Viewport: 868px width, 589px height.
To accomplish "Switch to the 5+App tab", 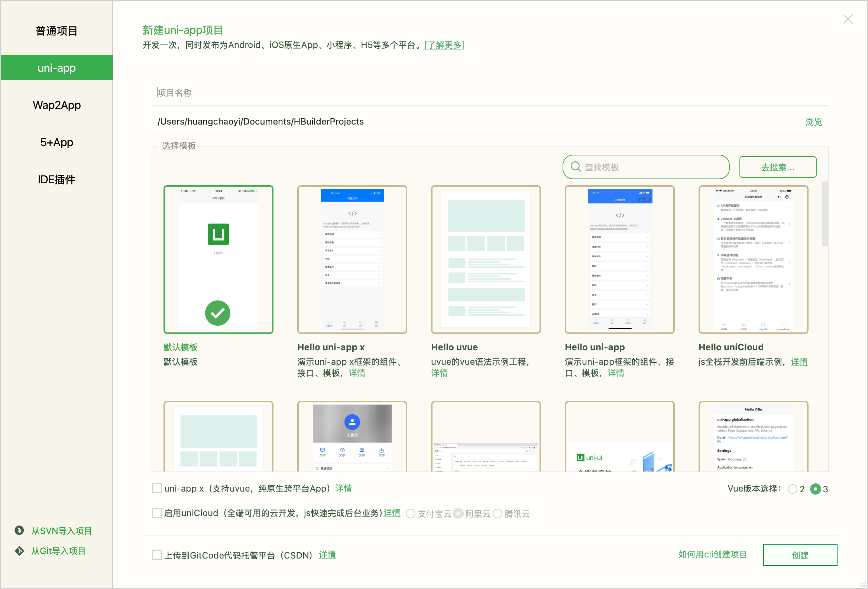I will pyautogui.click(x=56, y=142).
